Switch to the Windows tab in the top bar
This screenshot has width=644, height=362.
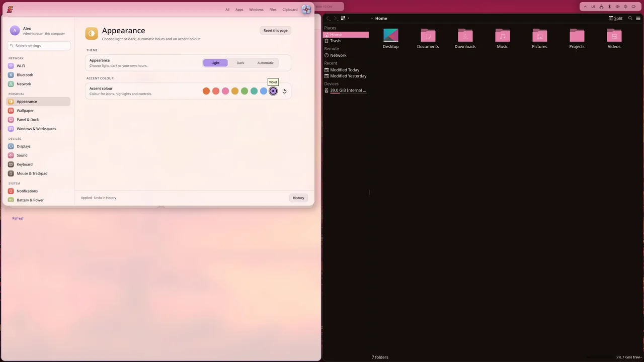(x=256, y=10)
